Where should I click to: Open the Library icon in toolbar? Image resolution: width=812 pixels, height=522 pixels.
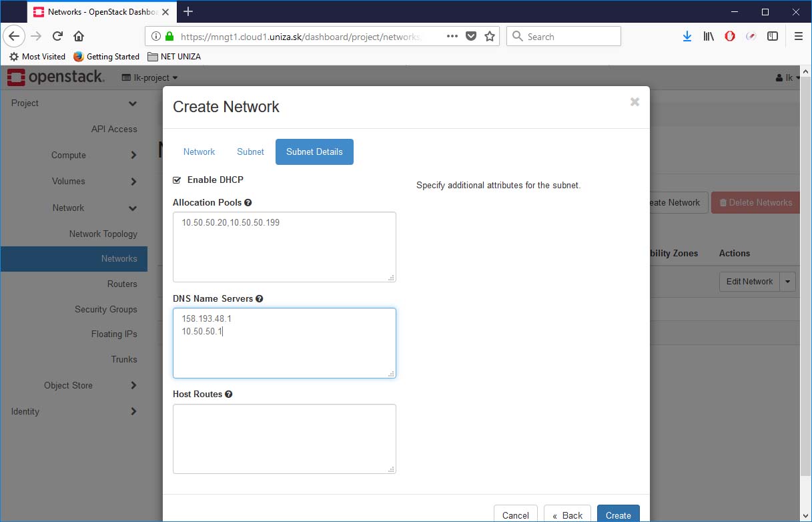coord(709,36)
